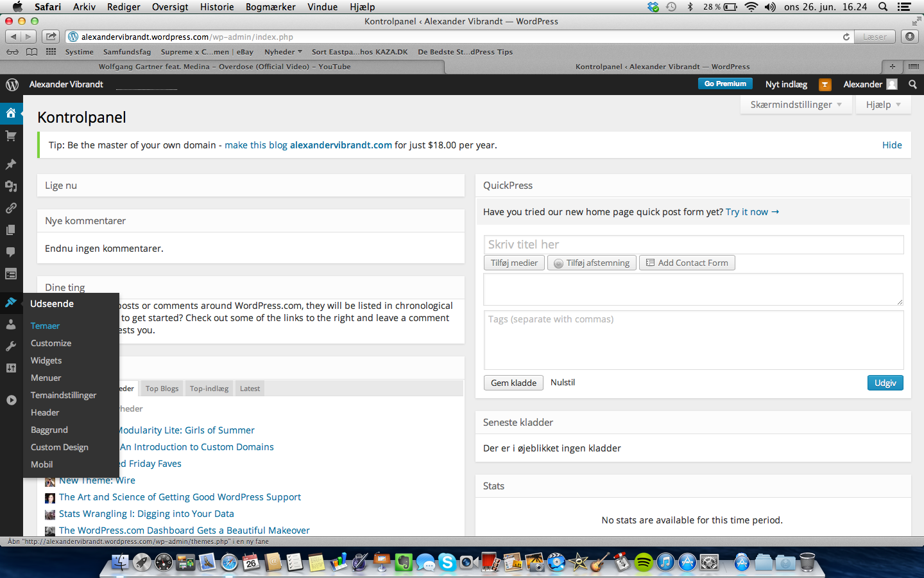The image size is (924, 578).
Task: Click the Tilføj medier button
Action: point(514,263)
